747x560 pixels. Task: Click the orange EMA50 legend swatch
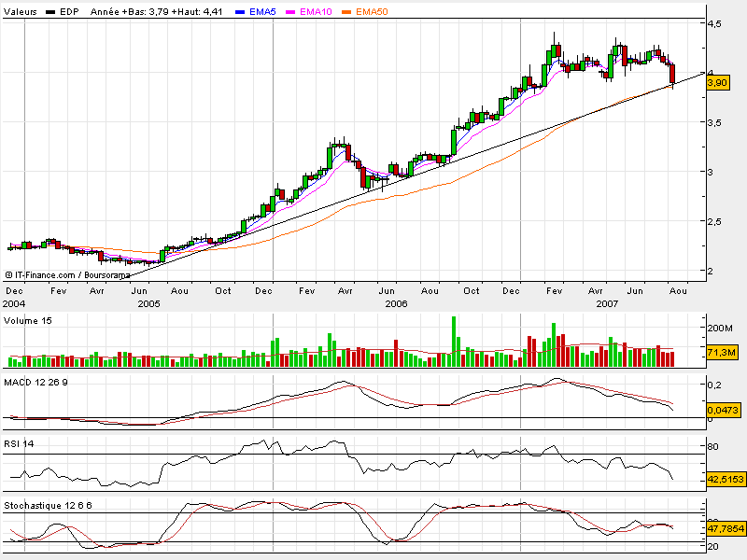[x=346, y=12]
